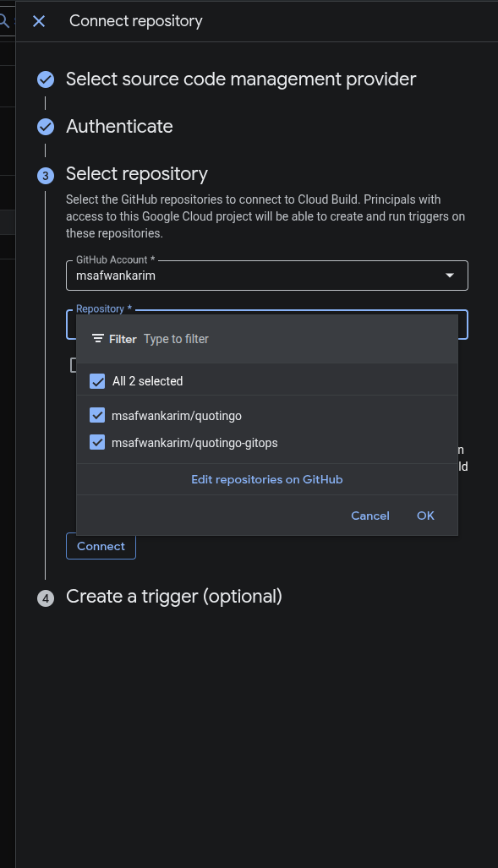
Task: Toggle the All 2 selected checkbox
Action: tap(97, 381)
